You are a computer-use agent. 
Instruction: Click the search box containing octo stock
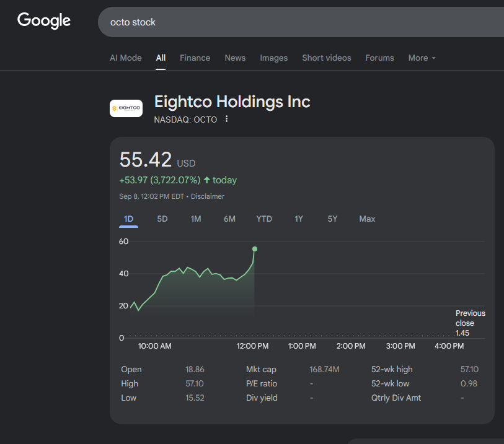coord(298,22)
